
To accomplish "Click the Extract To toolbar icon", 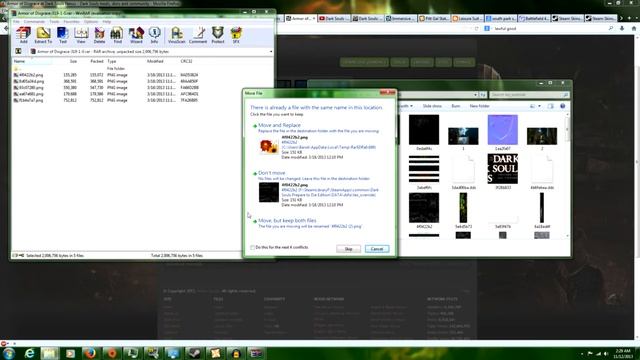I will click(x=43, y=35).
